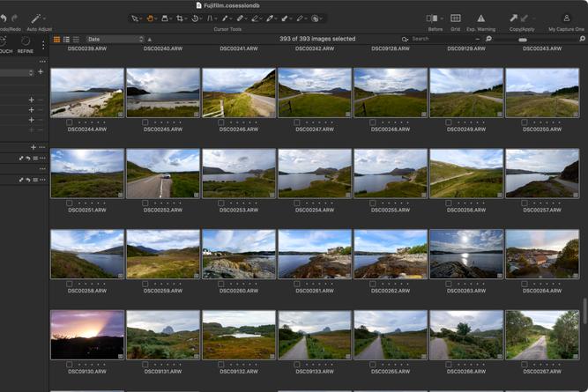Open the search options magnifier dropdown
The image size is (588, 392).
tap(406, 40)
